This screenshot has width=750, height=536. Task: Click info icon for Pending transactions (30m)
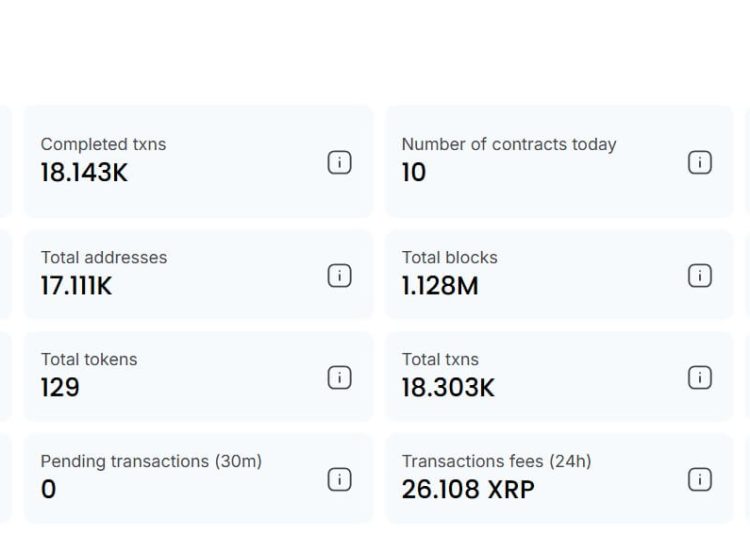tap(339, 480)
